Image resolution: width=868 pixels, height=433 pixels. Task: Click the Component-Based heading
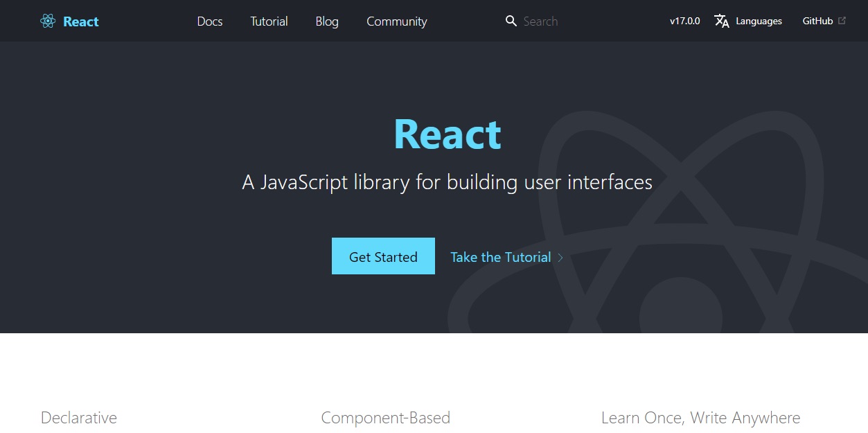(x=386, y=418)
